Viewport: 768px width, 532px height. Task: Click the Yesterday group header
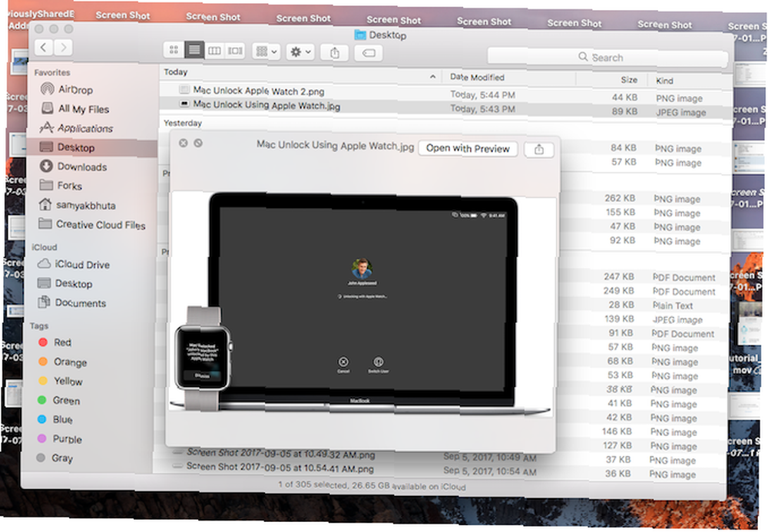[x=183, y=123]
